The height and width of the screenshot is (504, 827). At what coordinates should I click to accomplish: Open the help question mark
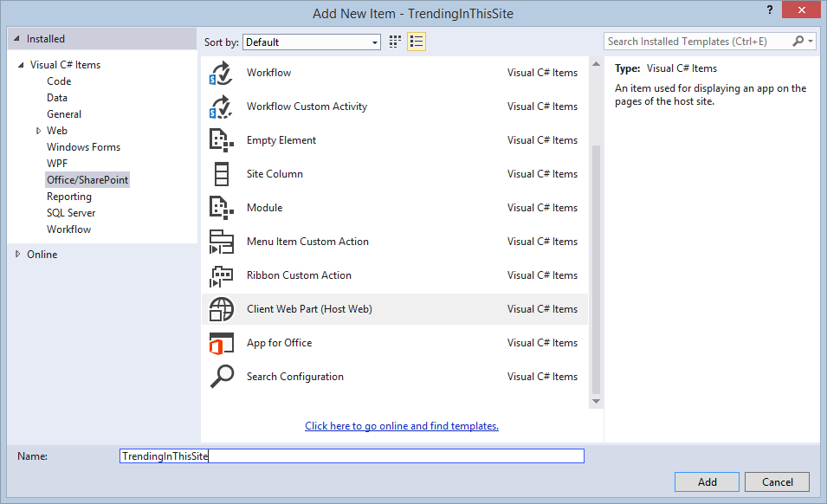click(770, 10)
